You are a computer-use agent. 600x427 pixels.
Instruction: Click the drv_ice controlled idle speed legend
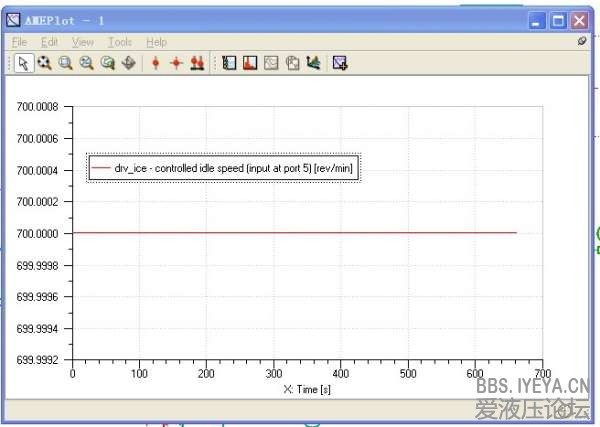(222, 169)
